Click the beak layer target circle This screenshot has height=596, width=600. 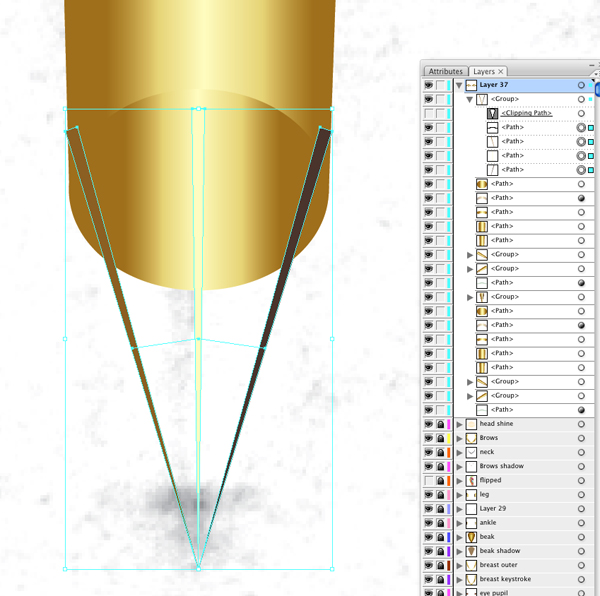(x=581, y=537)
